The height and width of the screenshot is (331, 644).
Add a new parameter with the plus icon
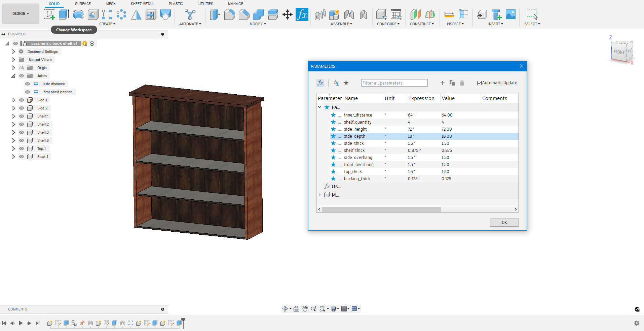pyautogui.click(x=442, y=83)
